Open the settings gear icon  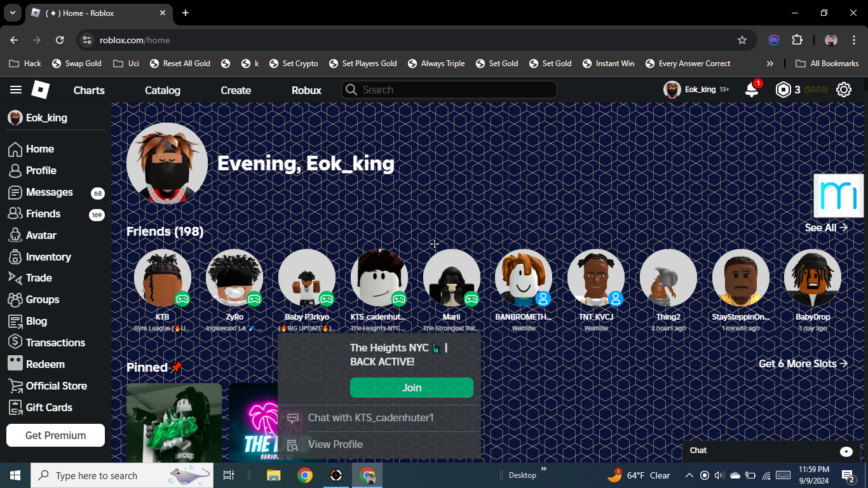tap(844, 90)
